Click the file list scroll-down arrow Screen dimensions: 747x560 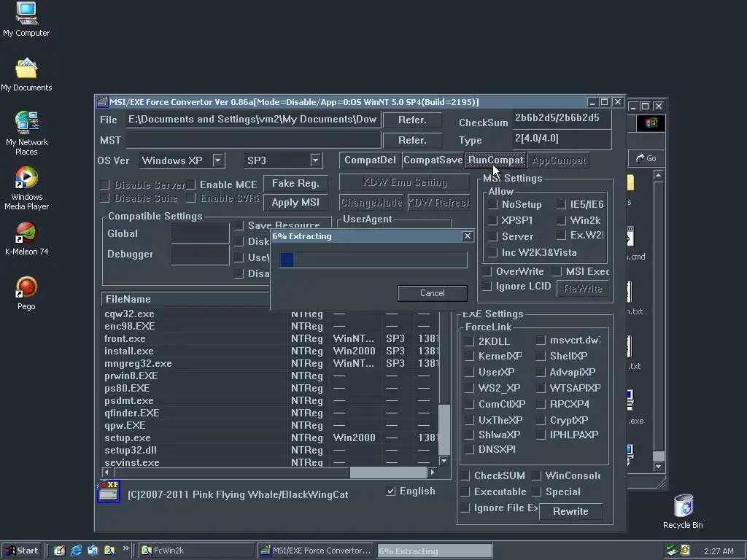[x=444, y=461]
